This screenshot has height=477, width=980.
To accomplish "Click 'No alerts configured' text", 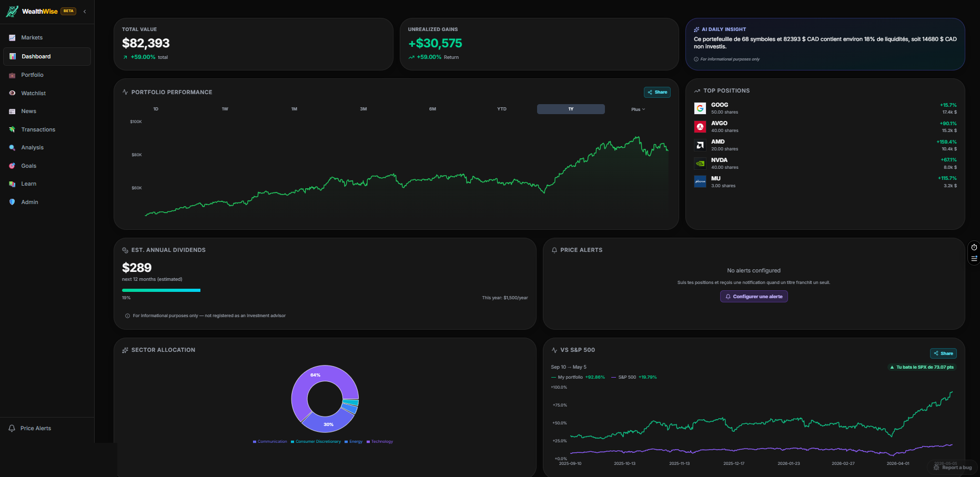I will pos(754,271).
